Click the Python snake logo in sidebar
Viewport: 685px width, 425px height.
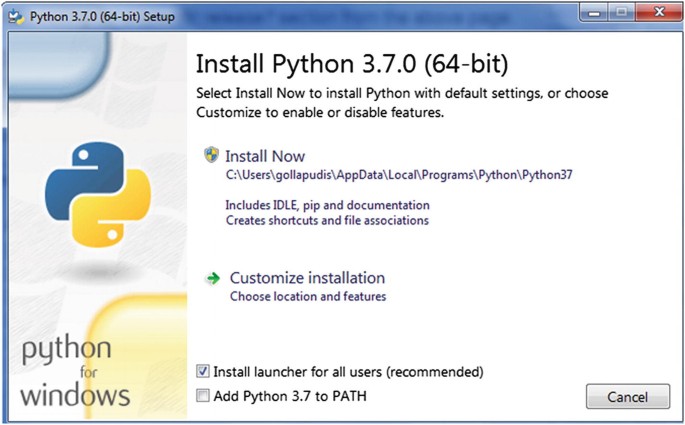(x=98, y=194)
